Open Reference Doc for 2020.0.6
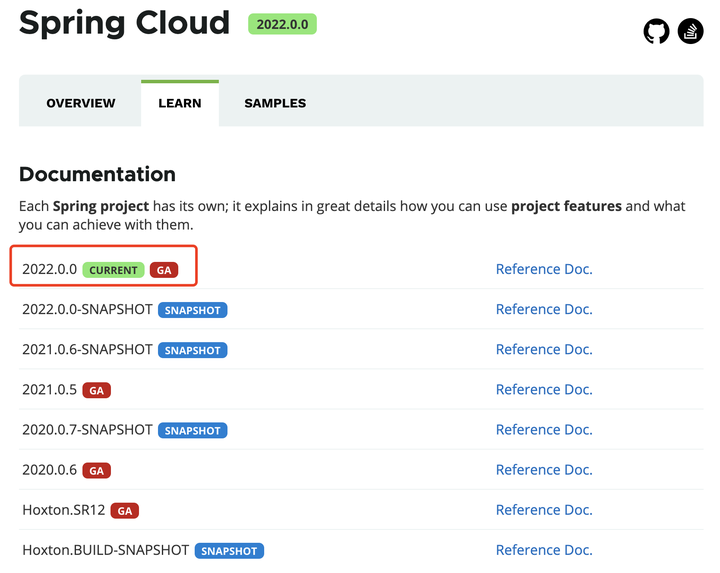This screenshot has height=573, width=720. (544, 469)
